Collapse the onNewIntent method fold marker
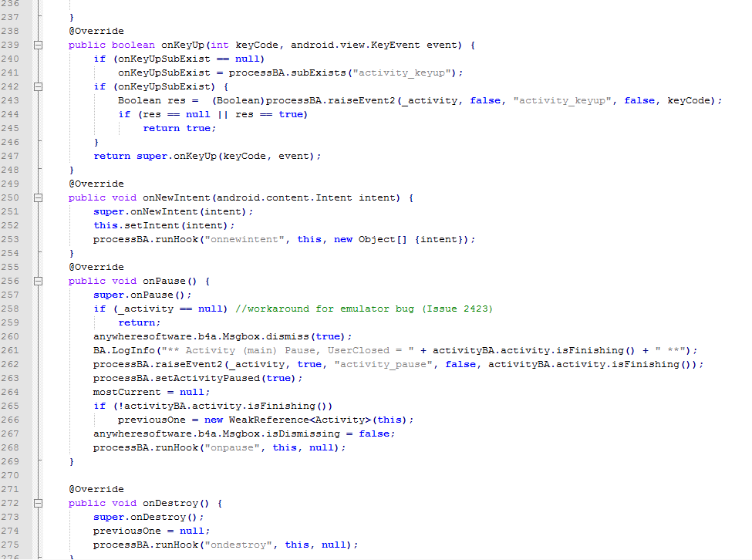 39,197
